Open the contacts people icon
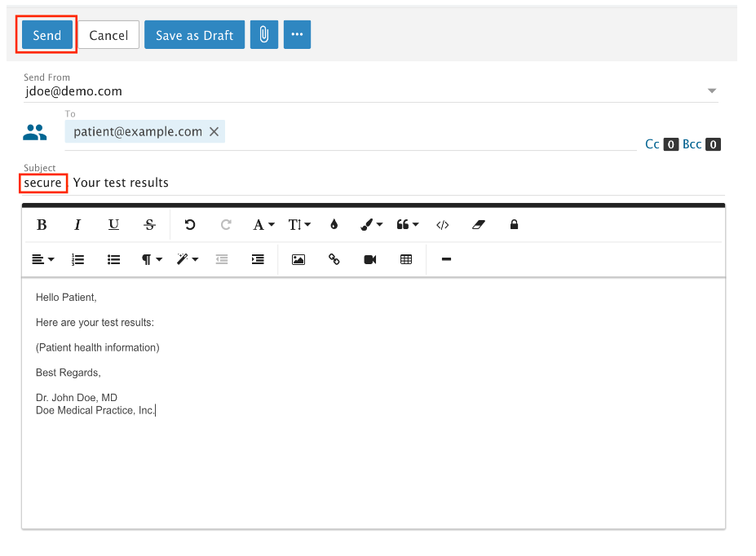Screen dimensions: 756x556 click(x=35, y=132)
